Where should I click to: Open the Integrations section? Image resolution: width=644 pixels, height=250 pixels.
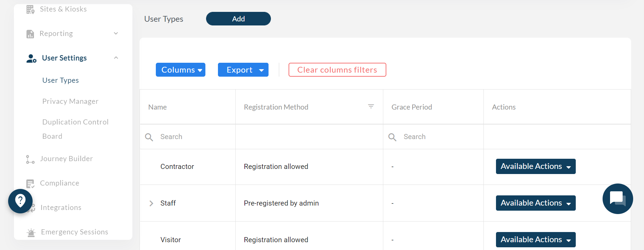point(61,208)
